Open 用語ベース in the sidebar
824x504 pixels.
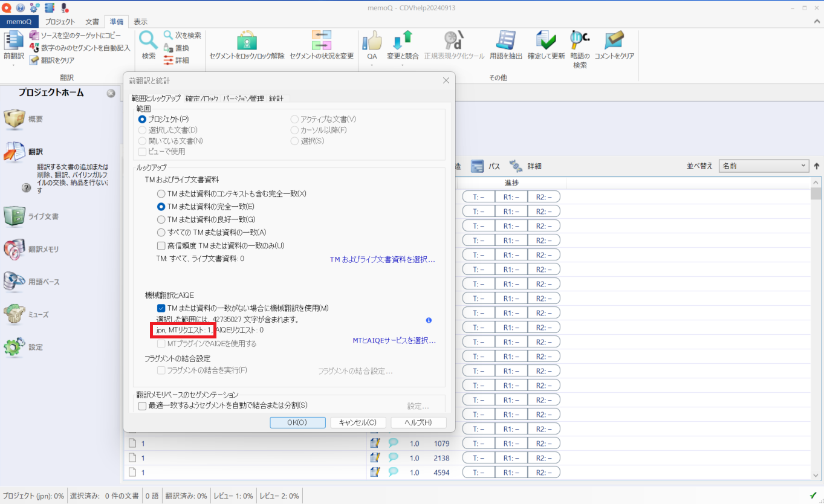click(x=31, y=282)
